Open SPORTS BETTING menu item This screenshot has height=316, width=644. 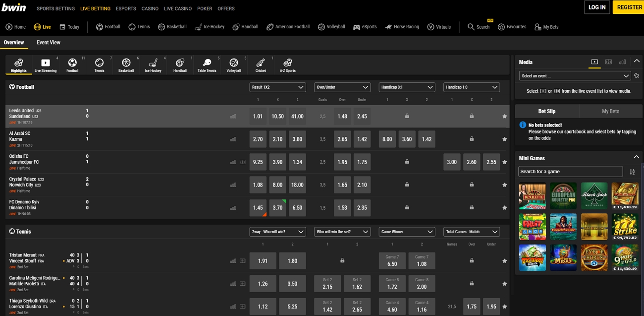pos(55,8)
